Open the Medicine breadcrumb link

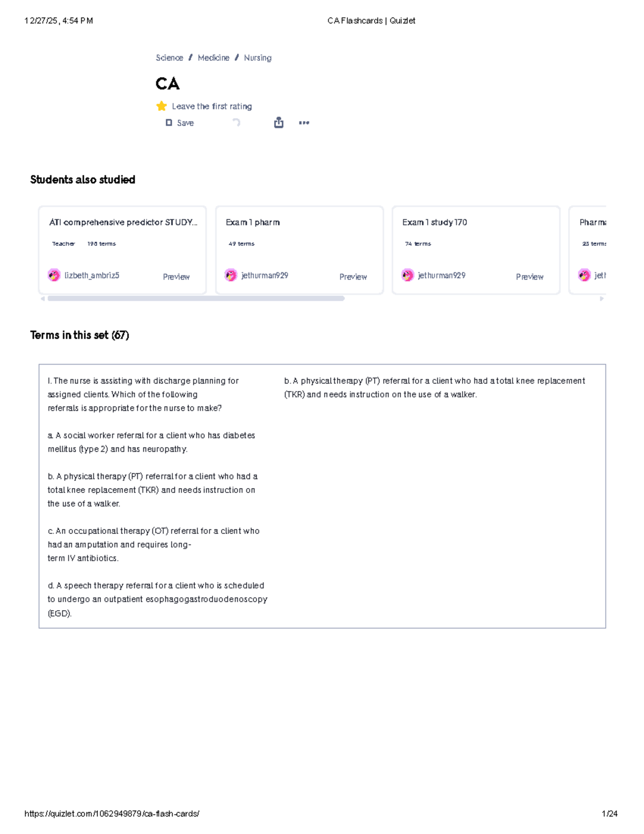click(x=213, y=58)
